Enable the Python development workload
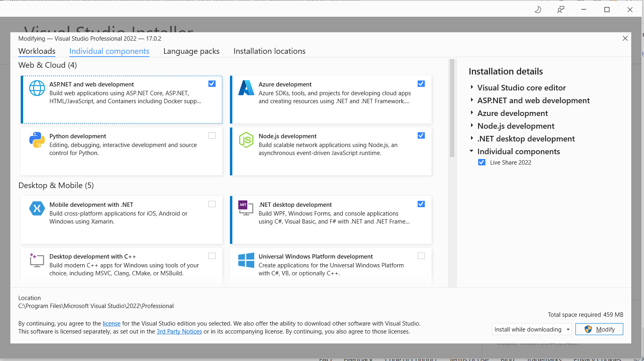This screenshot has width=644, height=361. click(x=212, y=135)
